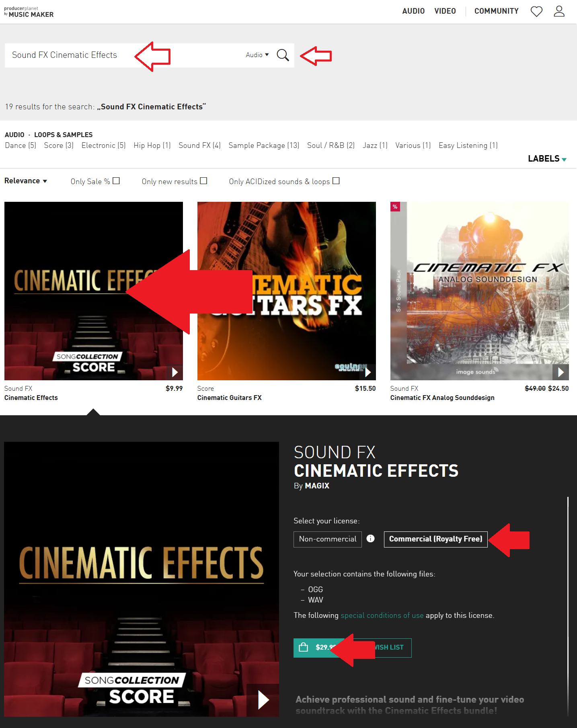Open the Audio search type dropdown
The image size is (577, 728).
tap(257, 55)
